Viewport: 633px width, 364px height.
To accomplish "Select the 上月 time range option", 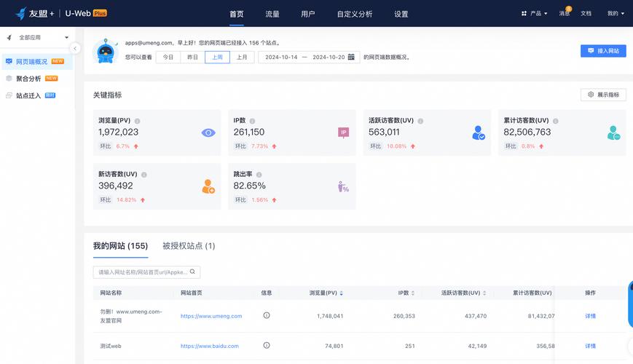I will pos(242,57).
